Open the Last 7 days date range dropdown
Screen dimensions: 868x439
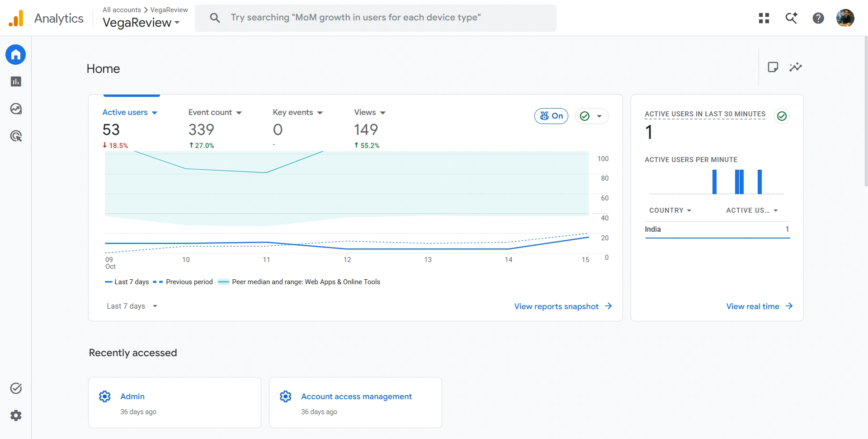coord(132,306)
